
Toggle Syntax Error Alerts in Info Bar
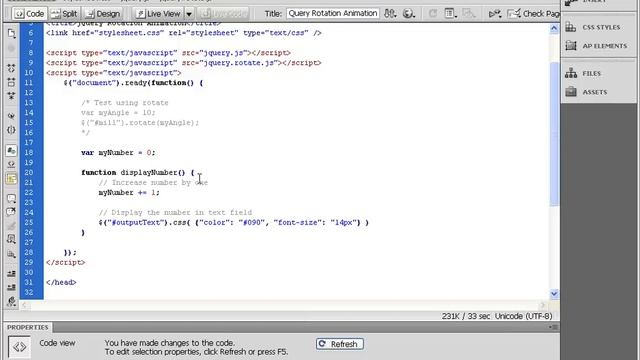11,178
